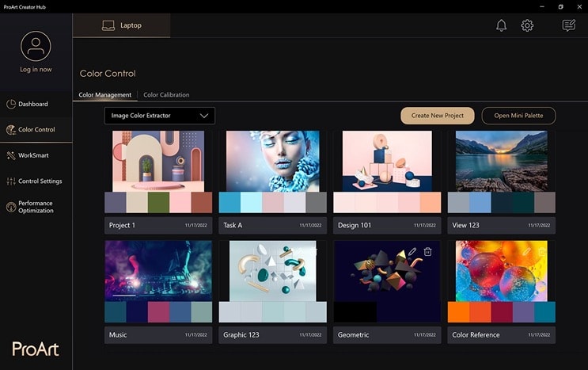Pick the terracotta swatch in Project 1
This screenshot has width=588, height=370.
point(201,203)
